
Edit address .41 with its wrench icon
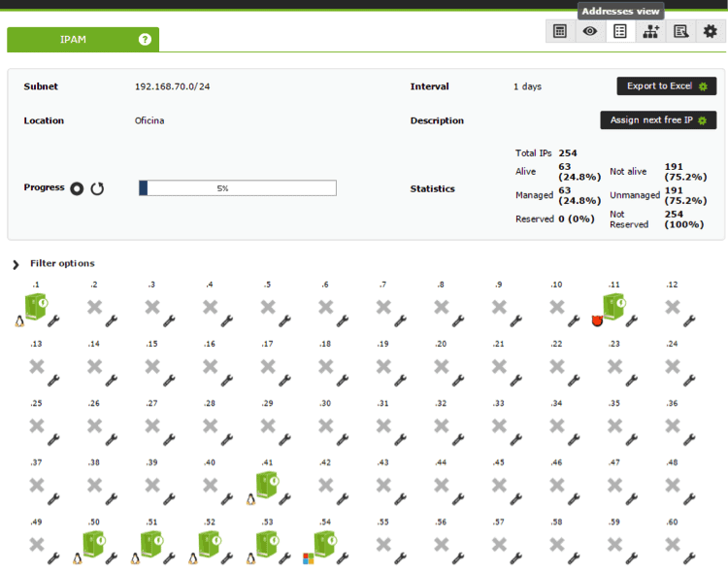(x=284, y=499)
